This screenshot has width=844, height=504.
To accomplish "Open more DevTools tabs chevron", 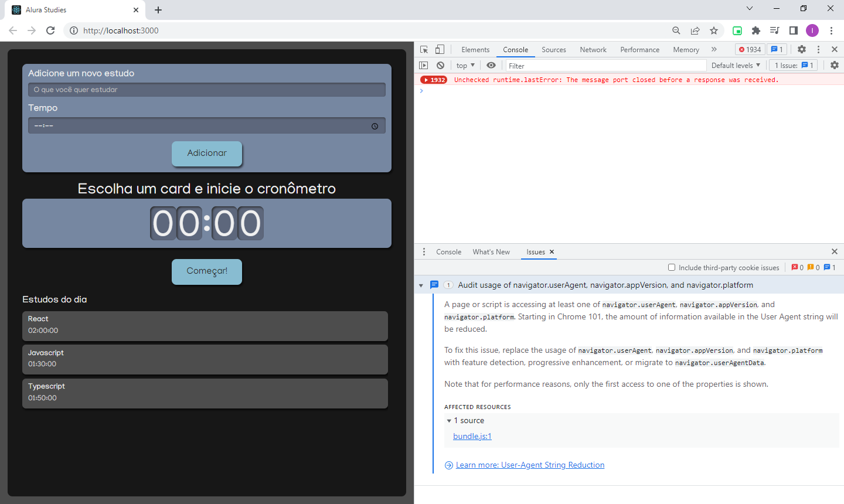I will [x=714, y=50].
